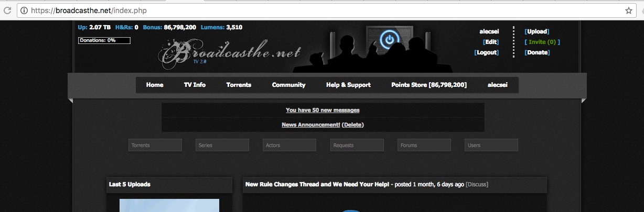The height and width of the screenshot is (212, 644).
Task: Click the Donations 0% progress bar
Action: (x=104, y=40)
